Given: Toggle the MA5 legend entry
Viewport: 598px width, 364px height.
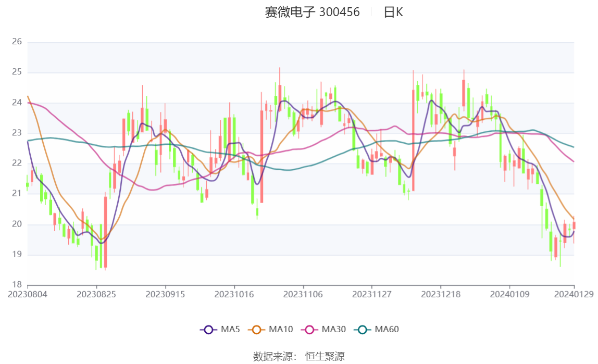Looking at the screenshot, I should (220, 329).
